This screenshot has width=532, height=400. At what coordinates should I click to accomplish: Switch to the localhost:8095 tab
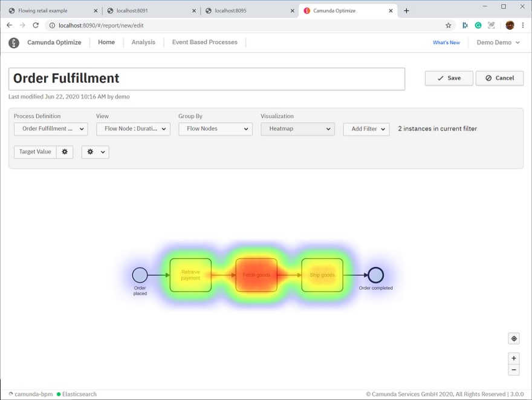click(x=249, y=11)
